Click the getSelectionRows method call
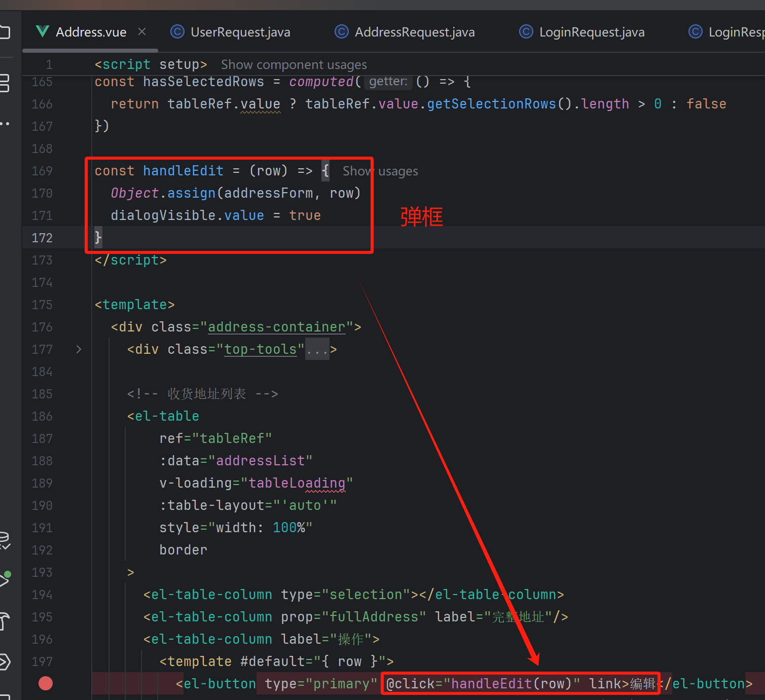765x700 pixels. tap(491, 104)
